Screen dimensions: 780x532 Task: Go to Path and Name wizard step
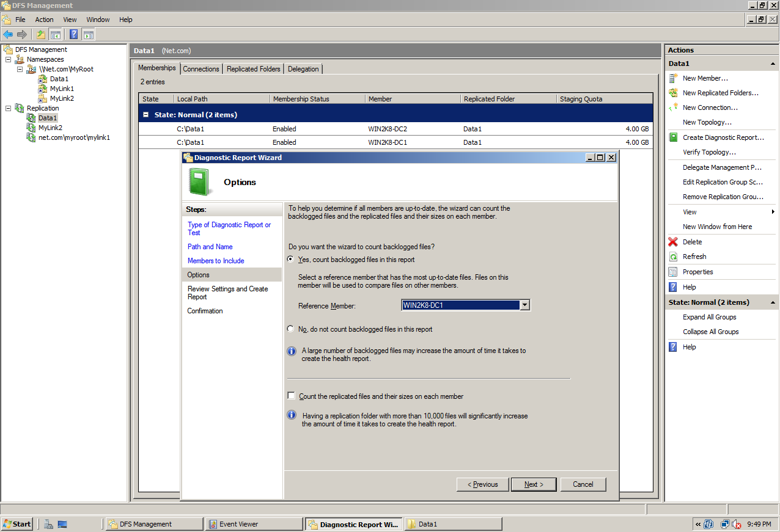point(210,247)
